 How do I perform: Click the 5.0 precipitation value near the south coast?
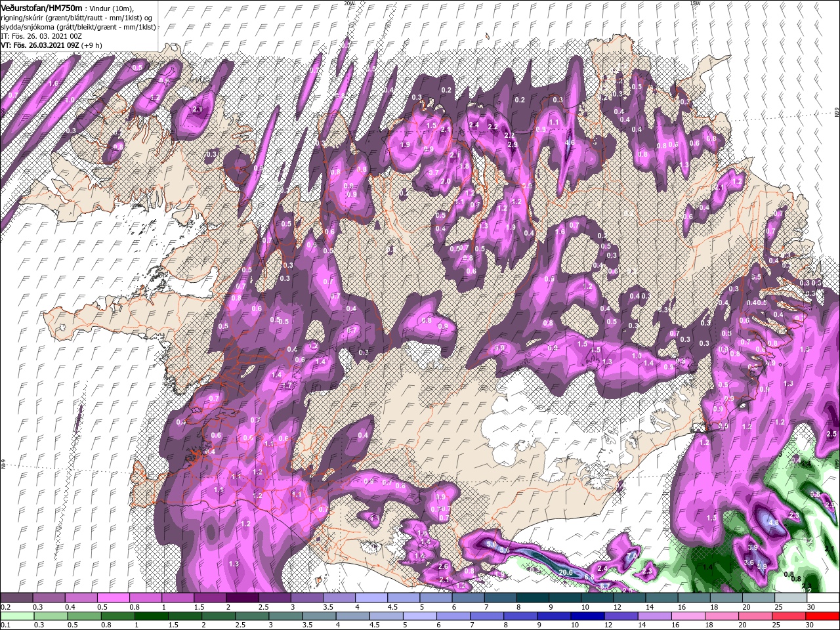(492, 544)
